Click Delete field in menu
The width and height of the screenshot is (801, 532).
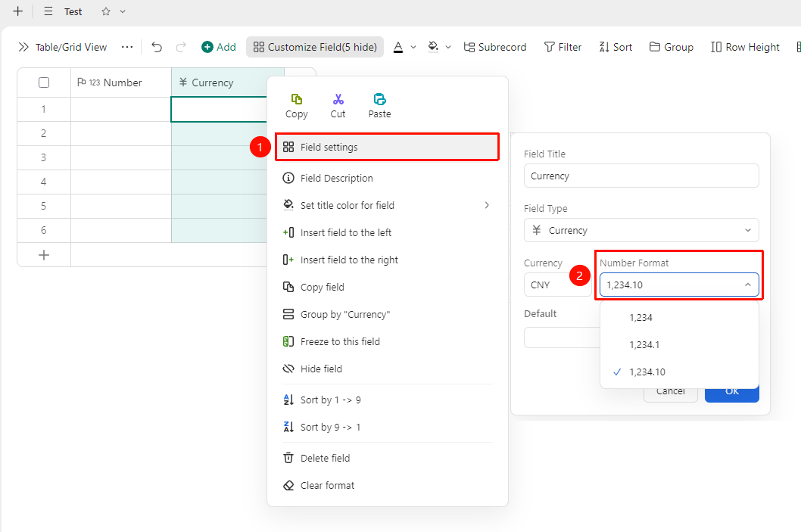point(387,458)
